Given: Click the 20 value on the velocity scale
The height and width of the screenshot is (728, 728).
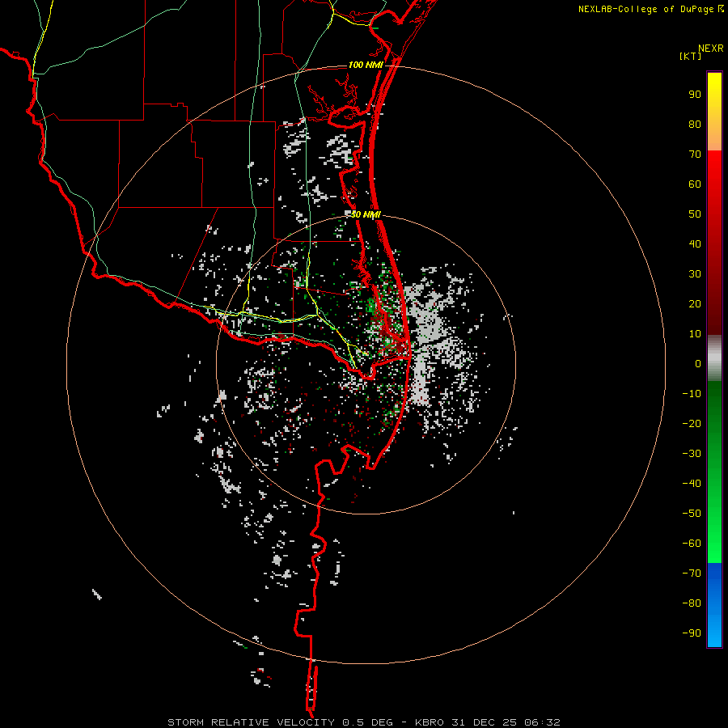Looking at the screenshot, I should [695, 304].
